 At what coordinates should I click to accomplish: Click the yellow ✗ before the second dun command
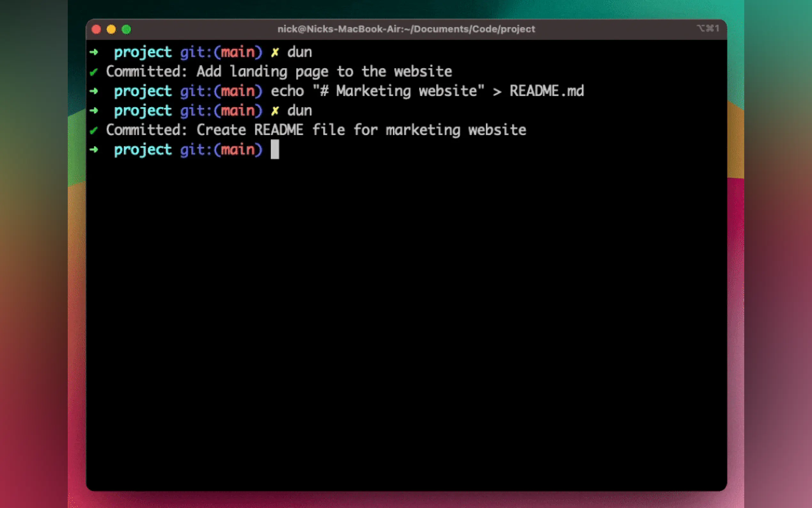coord(275,111)
